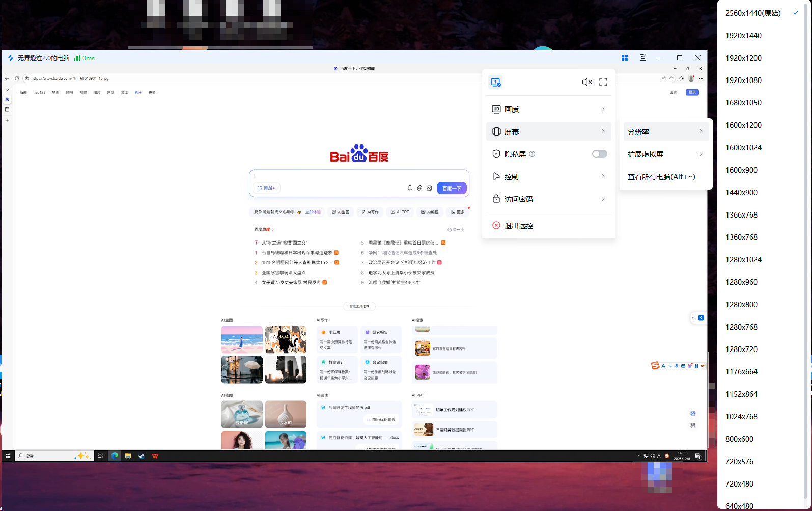Click the 登录 login button on Baidu
The image size is (812, 511).
point(692,92)
